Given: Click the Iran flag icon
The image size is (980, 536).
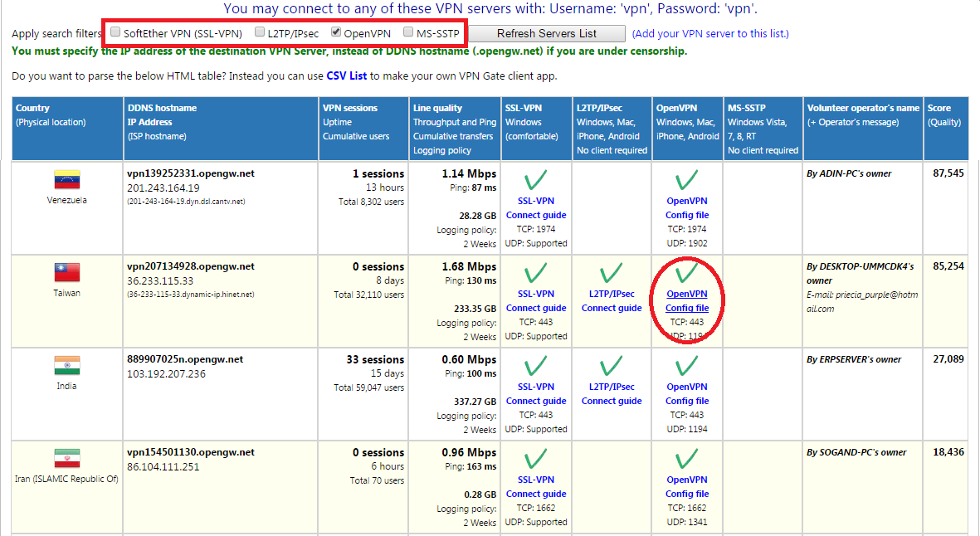Looking at the screenshot, I should (x=67, y=458).
